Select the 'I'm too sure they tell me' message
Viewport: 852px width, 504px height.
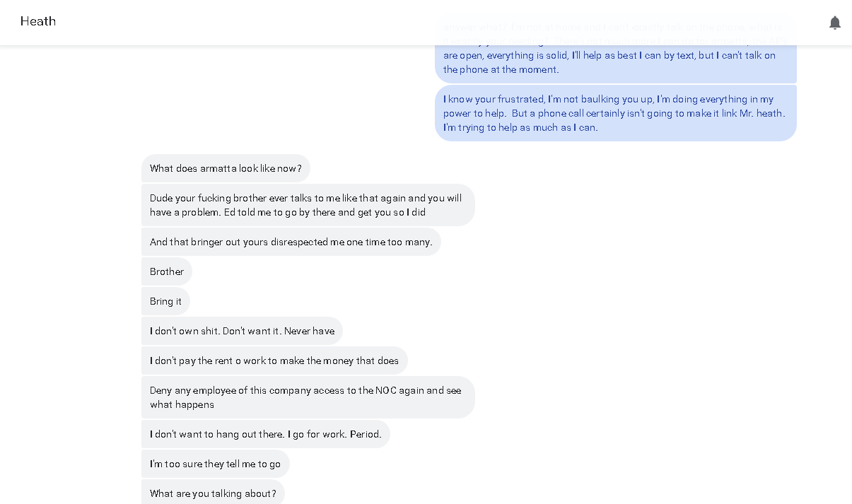click(215, 464)
